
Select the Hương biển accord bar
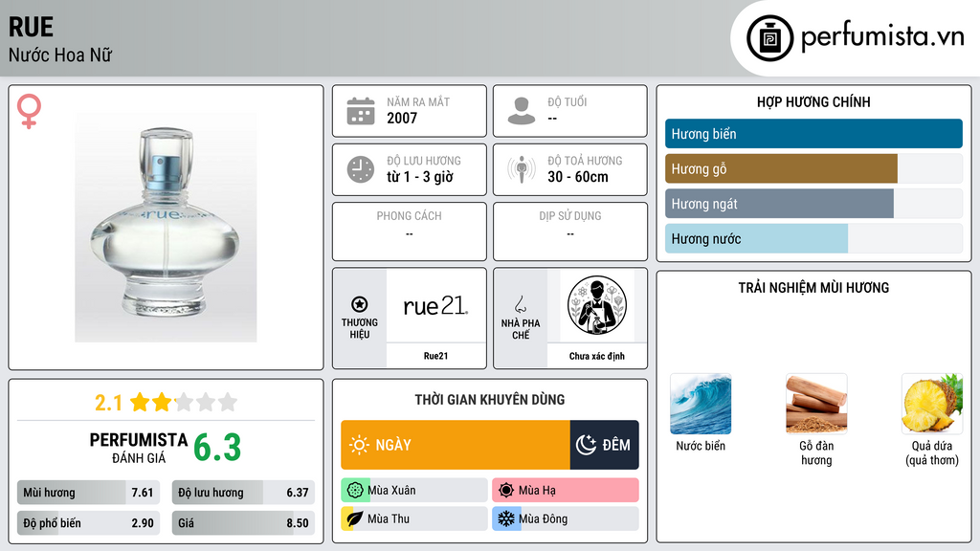pyautogui.click(x=813, y=134)
